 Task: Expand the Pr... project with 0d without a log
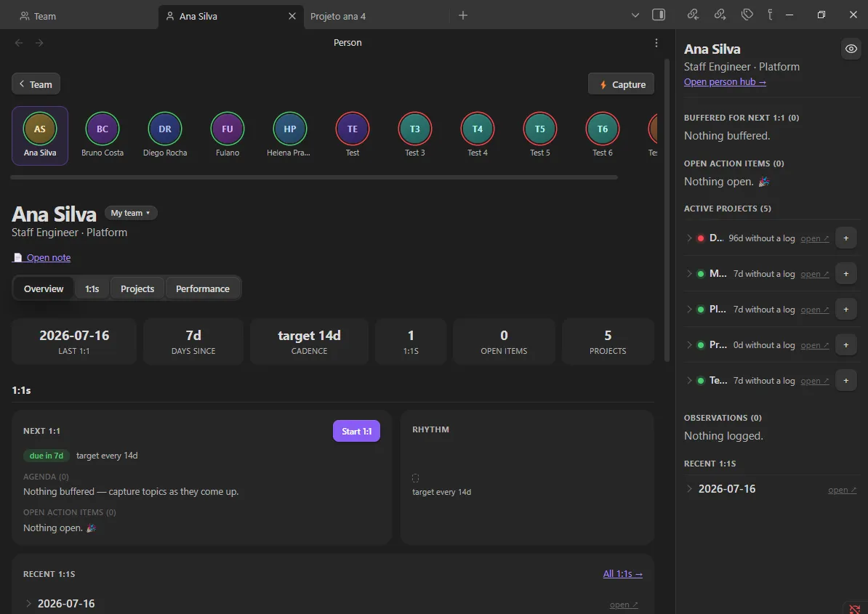689,344
